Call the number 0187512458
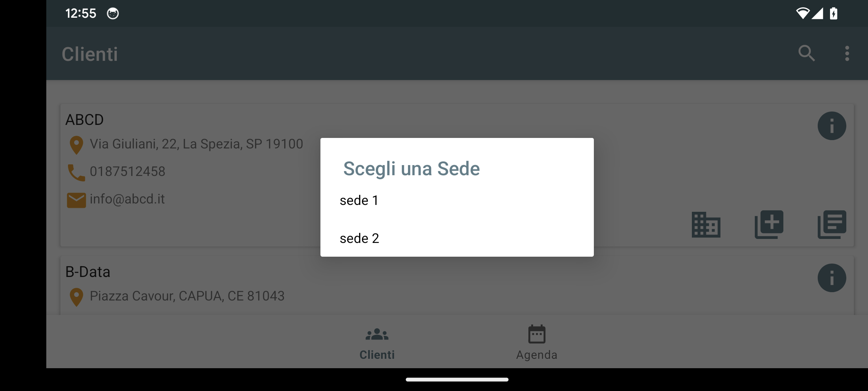Viewport: 868px width, 391px height. [x=127, y=172]
